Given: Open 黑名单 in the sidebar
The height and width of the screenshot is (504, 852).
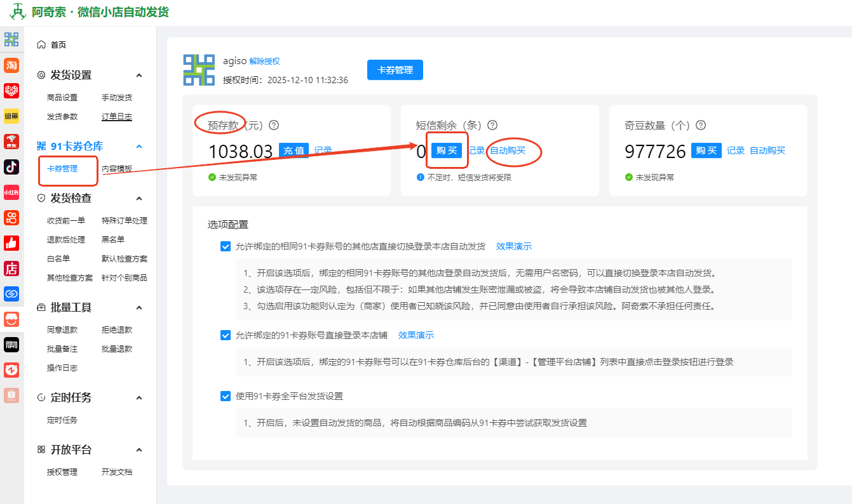Looking at the screenshot, I should 113,240.
